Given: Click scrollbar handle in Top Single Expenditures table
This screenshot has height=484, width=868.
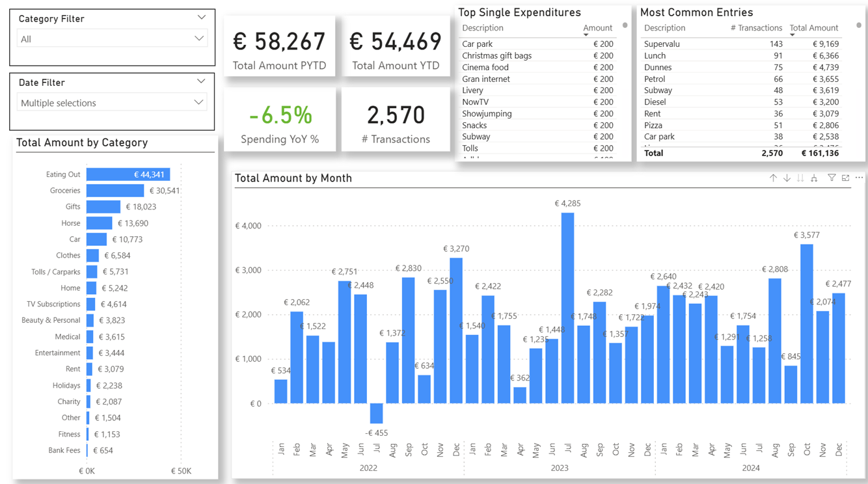Looking at the screenshot, I should pyautogui.click(x=625, y=26).
